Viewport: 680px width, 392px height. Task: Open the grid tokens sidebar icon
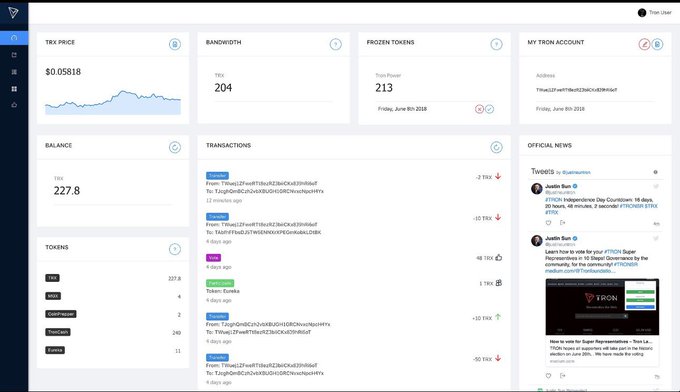coord(14,88)
